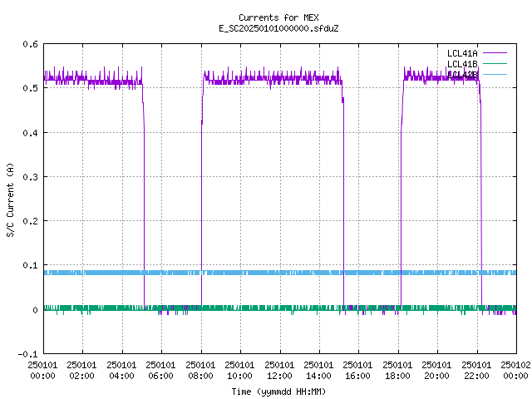Screen dimensions: 532x399
Task: Click the 250101 12:00 x-axis tick label
Action: point(279,371)
